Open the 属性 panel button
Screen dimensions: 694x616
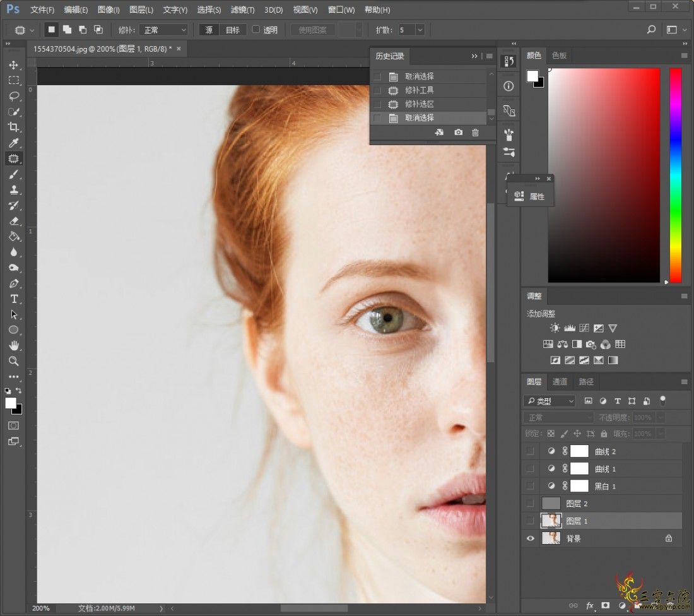(530, 196)
